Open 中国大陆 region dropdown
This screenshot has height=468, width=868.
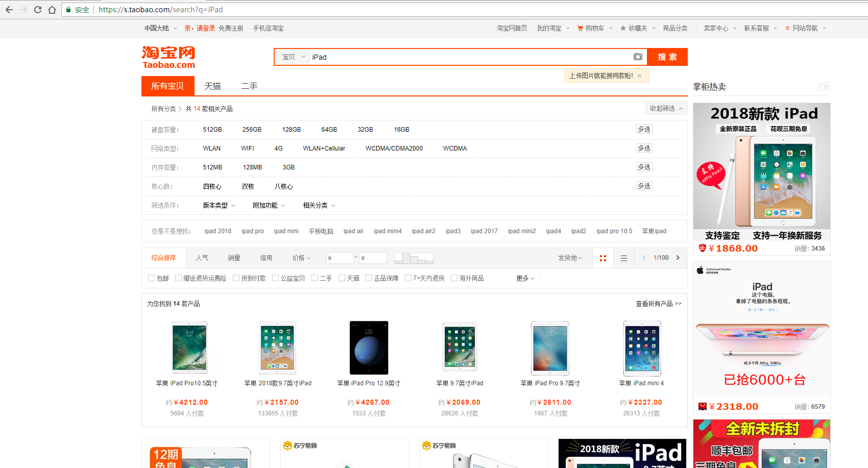click(161, 29)
